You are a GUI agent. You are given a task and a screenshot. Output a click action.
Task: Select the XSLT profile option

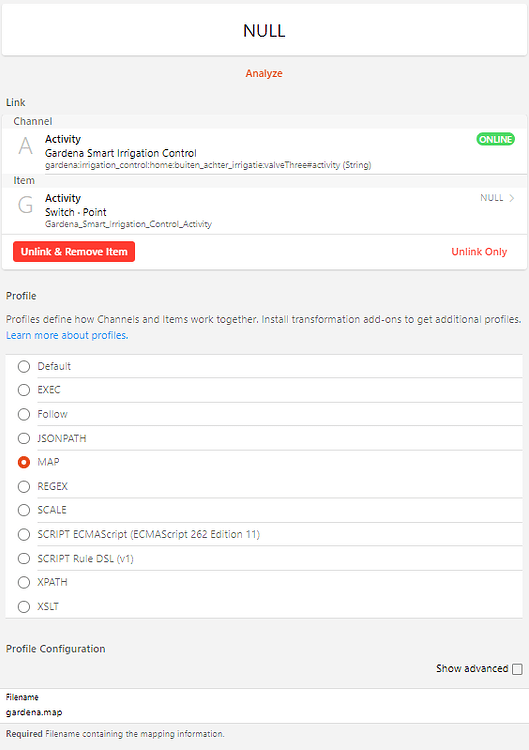[24, 607]
